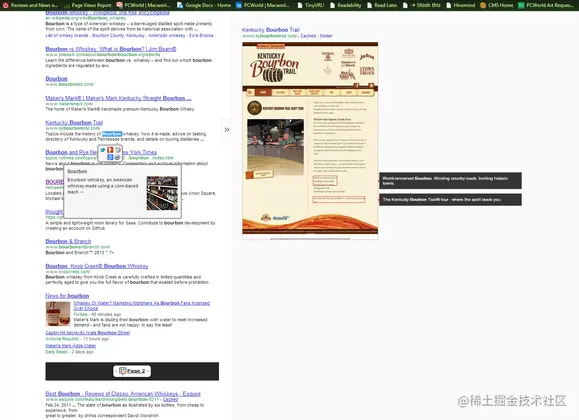Click the PCWorld Art Request bookmark icon

pyautogui.click(x=521, y=5)
